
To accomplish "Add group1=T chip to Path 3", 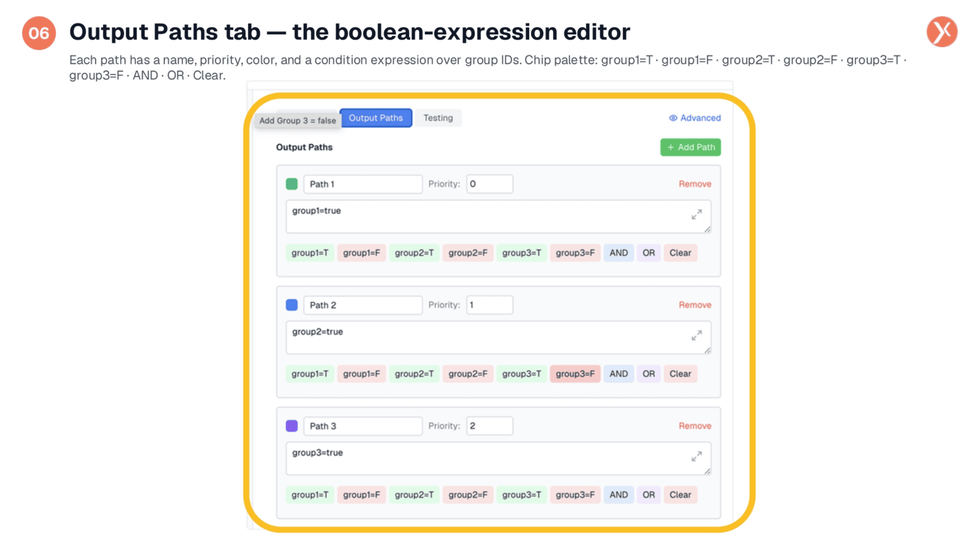I will pyautogui.click(x=310, y=495).
